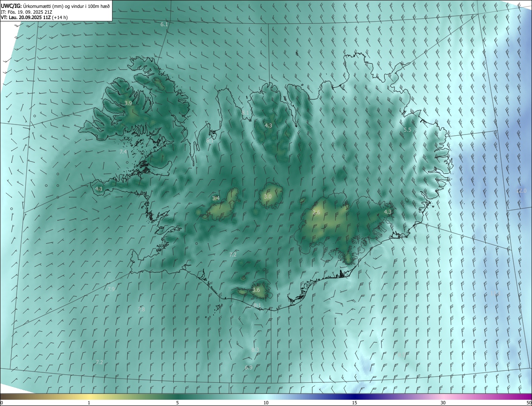
Task: Click the legend tick label 1
Action: tap(89, 403)
